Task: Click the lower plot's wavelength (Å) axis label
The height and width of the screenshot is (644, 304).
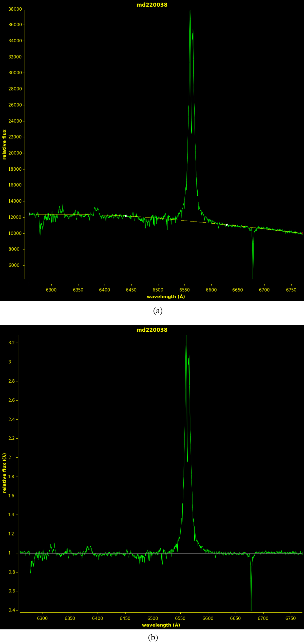Action: tap(161, 625)
